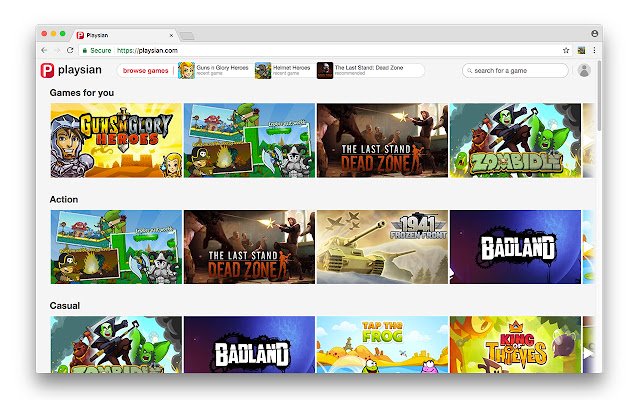Open Guns n Glory Heroes recent game shortcut
This screenshot has width=640, height=400.
click(x=213, y=70)
